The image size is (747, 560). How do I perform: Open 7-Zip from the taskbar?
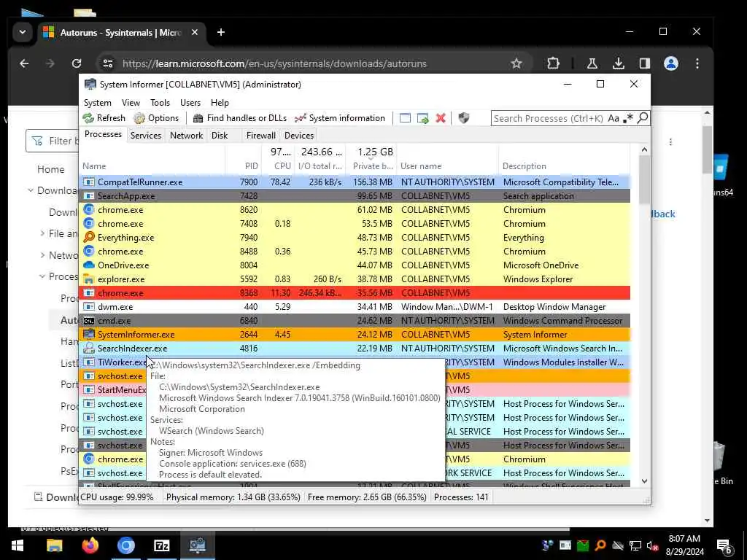161,545
